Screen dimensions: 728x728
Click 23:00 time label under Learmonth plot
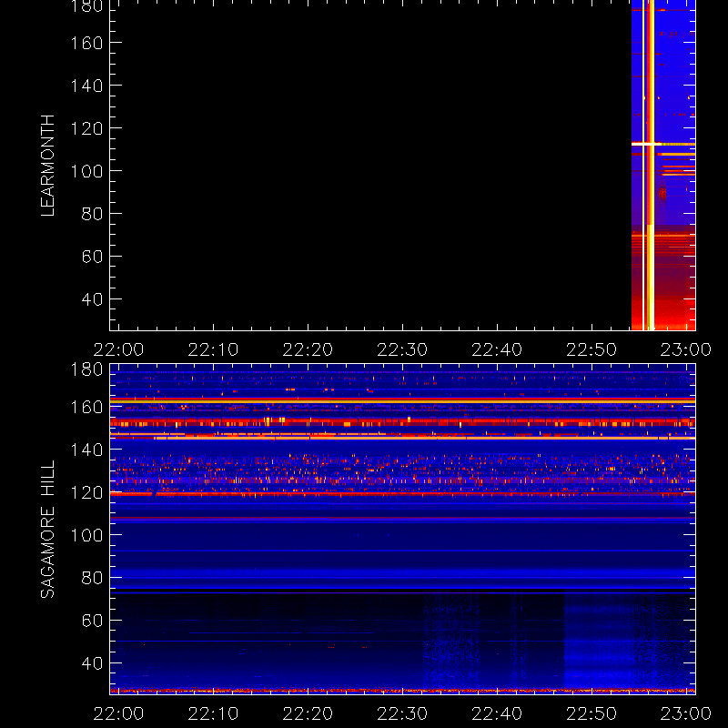[x=686, y=349]
